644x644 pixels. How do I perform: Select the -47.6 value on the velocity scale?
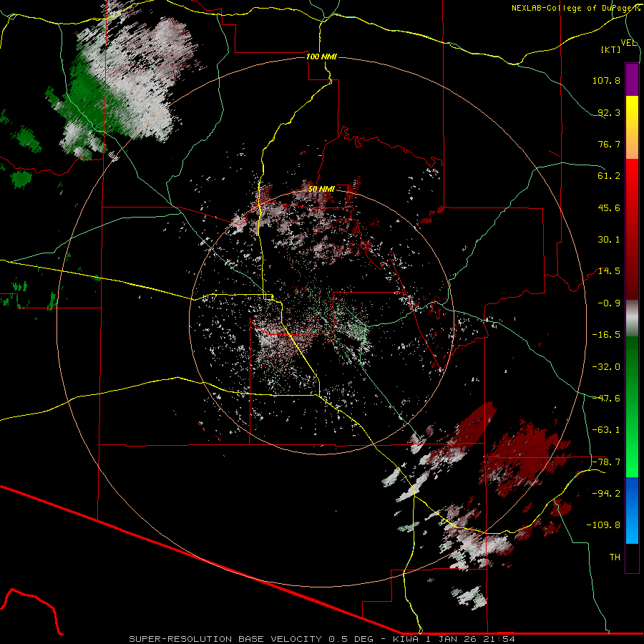(606, 399)
